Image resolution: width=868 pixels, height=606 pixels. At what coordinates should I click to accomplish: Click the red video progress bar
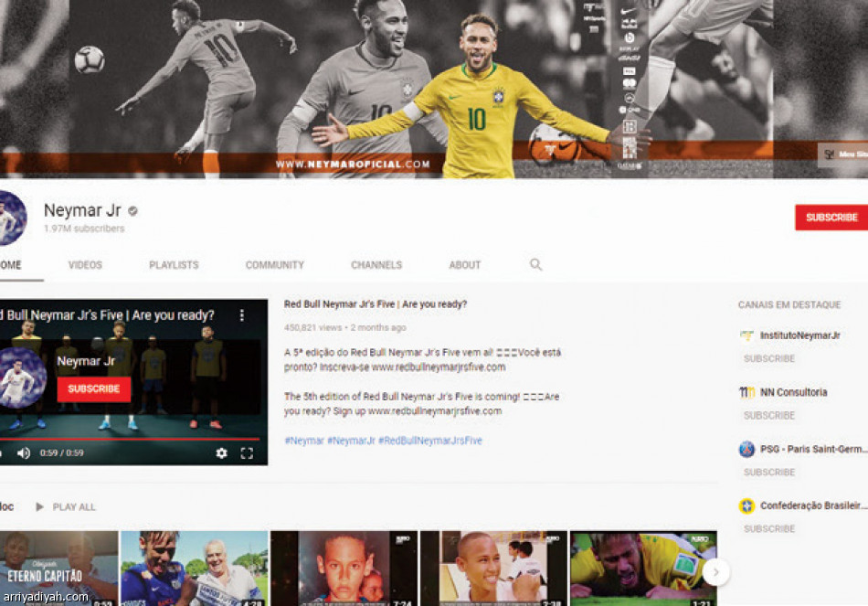point(128,439)
